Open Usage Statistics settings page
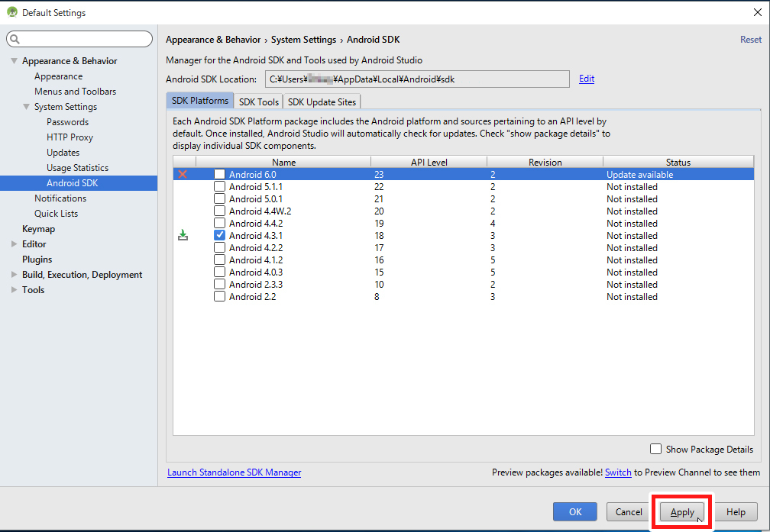Image resolution: width=770 pixels, height=532 pixels. tap(78, 167)
